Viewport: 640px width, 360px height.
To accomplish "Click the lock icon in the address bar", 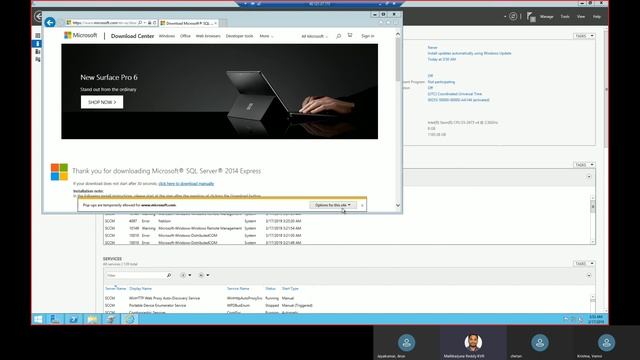I will pyautogui.click(x=149, y=23).
